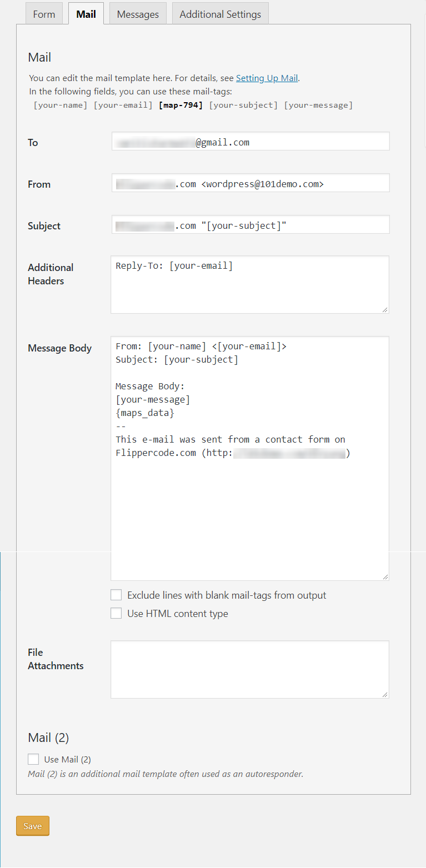Go to the Additional Settings tab
The image size is (426, 868).
[220, 14]
